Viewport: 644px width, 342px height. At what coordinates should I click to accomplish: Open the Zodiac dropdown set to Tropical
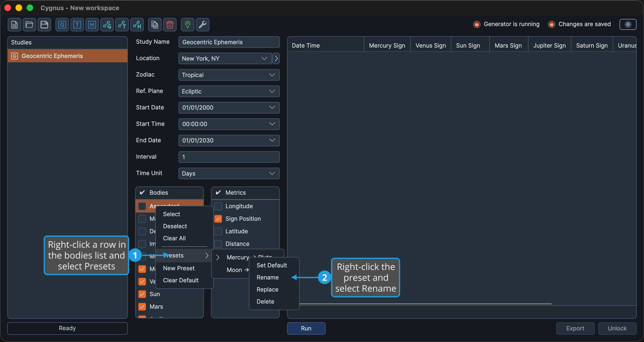pyautogui.click(x=229, y=75)
